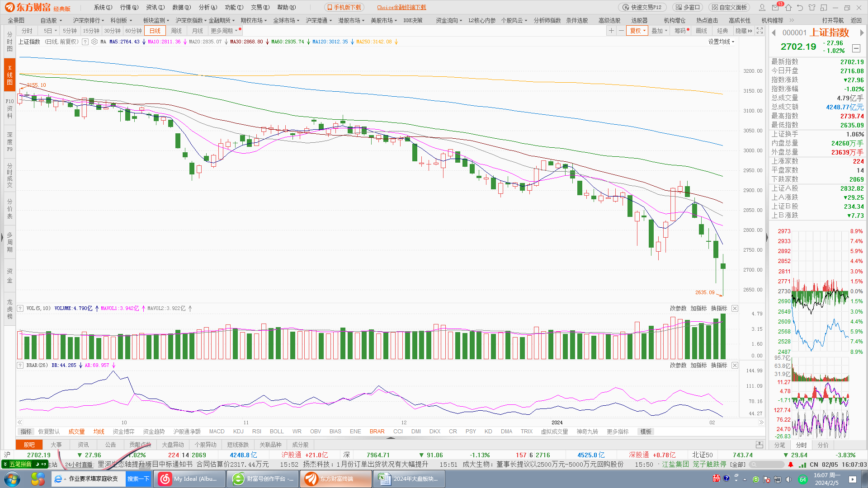Click 改参数 in the VOL panel
The height and width of the screenshot is (488, 868).
click(678, 308)
